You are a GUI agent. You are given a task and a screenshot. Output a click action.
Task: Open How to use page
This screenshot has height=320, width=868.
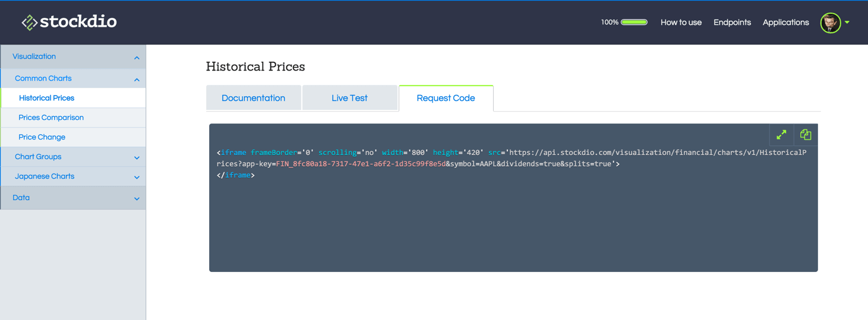click(681, 23)
